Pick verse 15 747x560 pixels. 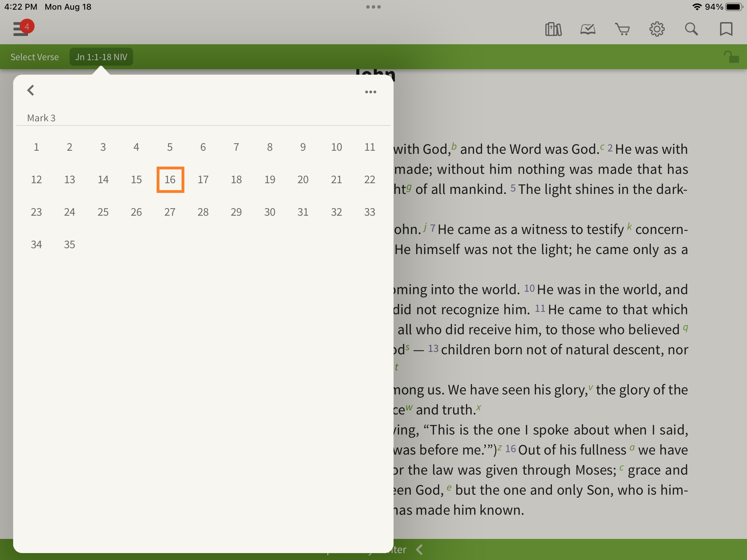pos(136,180)
